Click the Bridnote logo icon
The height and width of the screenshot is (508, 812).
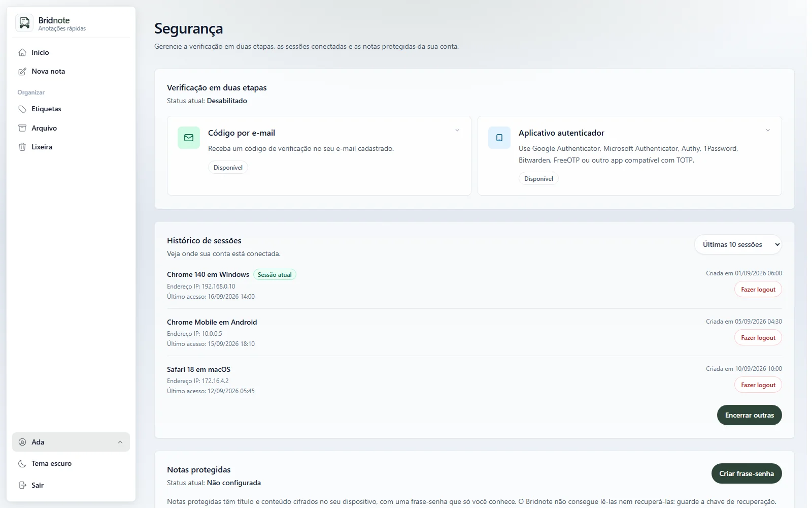pos(24,23)
